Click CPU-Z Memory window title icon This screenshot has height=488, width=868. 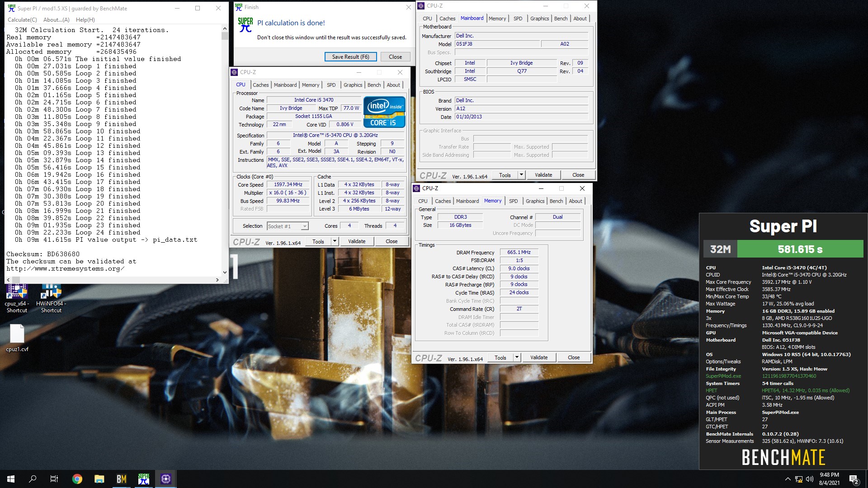[416, 188]
